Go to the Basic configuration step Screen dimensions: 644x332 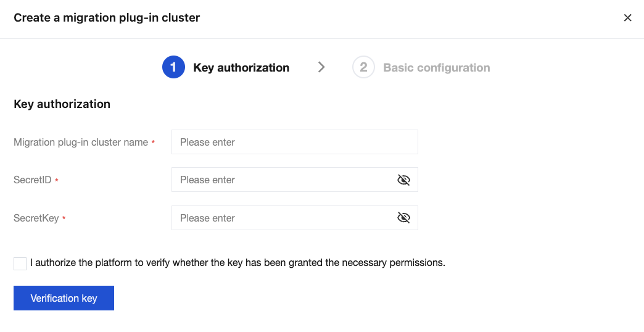(x=436, y=68)
